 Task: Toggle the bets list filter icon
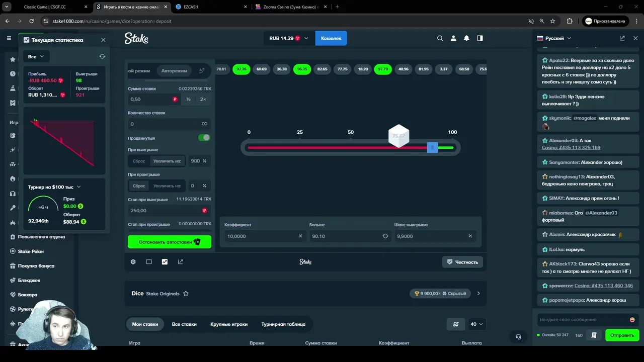[x=456, y=324]
